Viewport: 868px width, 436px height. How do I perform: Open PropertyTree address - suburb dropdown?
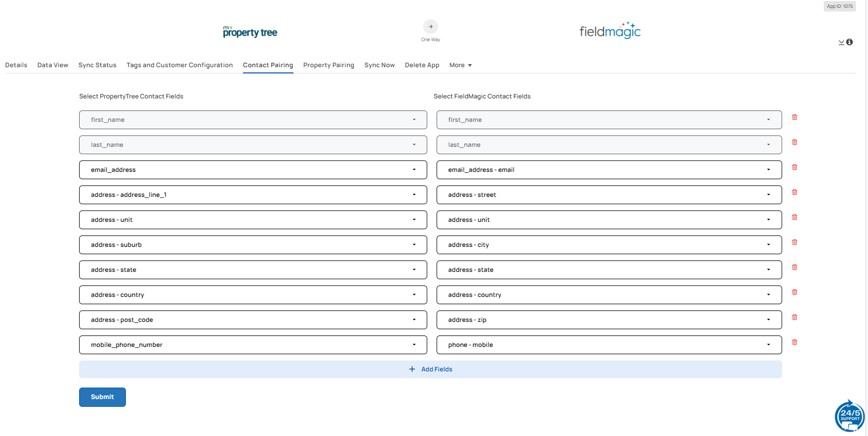click(x=253, y=245)
